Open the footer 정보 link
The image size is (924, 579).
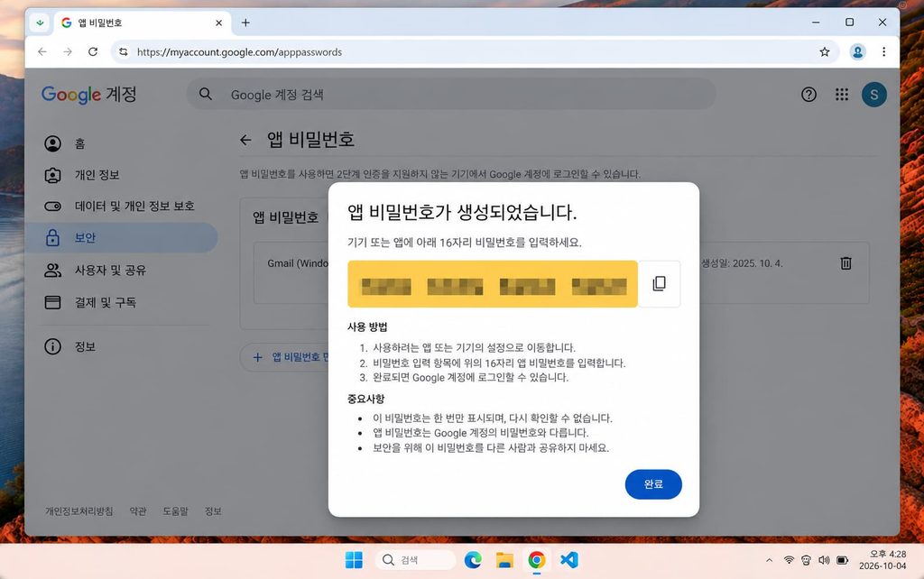point(213,510)
